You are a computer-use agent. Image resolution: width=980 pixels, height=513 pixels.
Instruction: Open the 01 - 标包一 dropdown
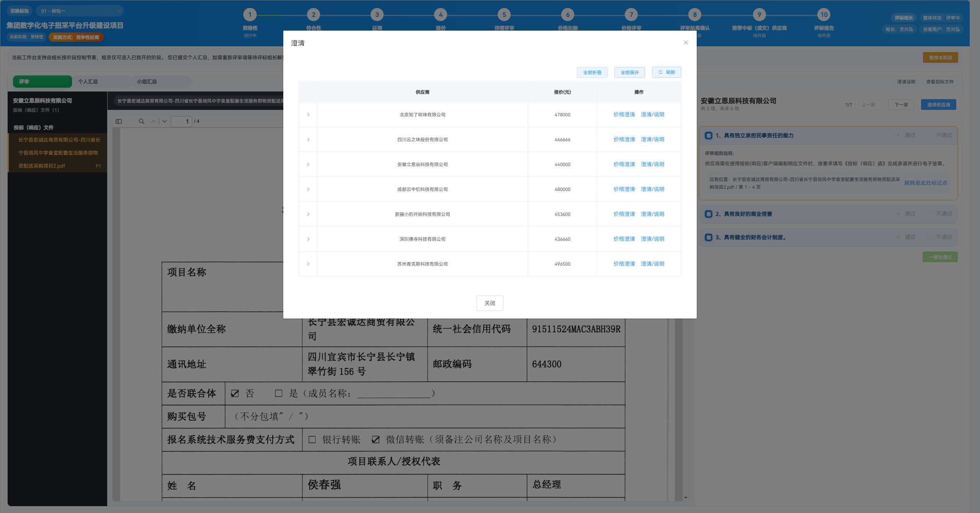(x=80, y=11)
